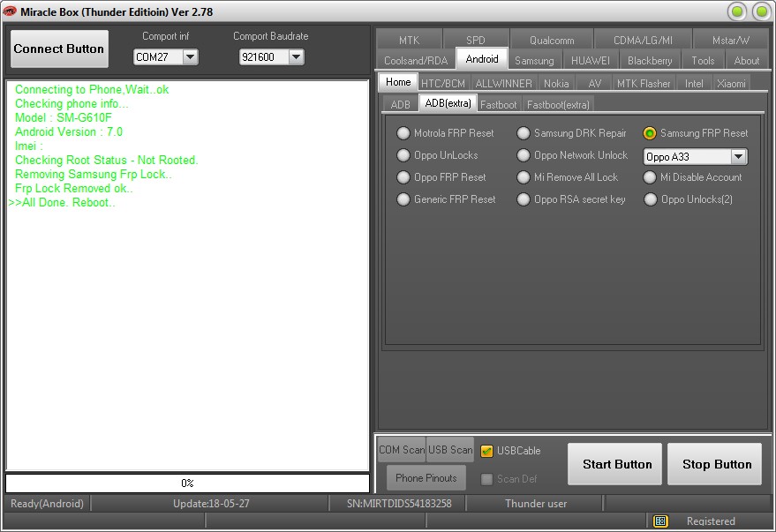Screen dimensions: 776x532
Task: Click the Start Button
Action: point(614,464)
